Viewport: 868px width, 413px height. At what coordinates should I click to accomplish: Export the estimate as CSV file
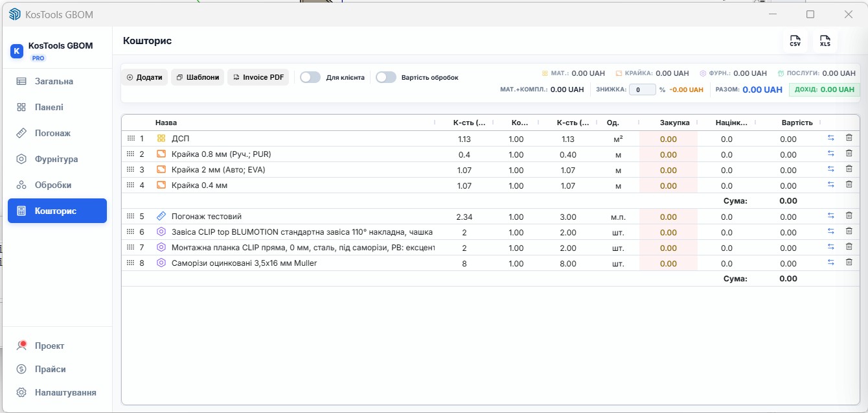(x=795, y=41)
